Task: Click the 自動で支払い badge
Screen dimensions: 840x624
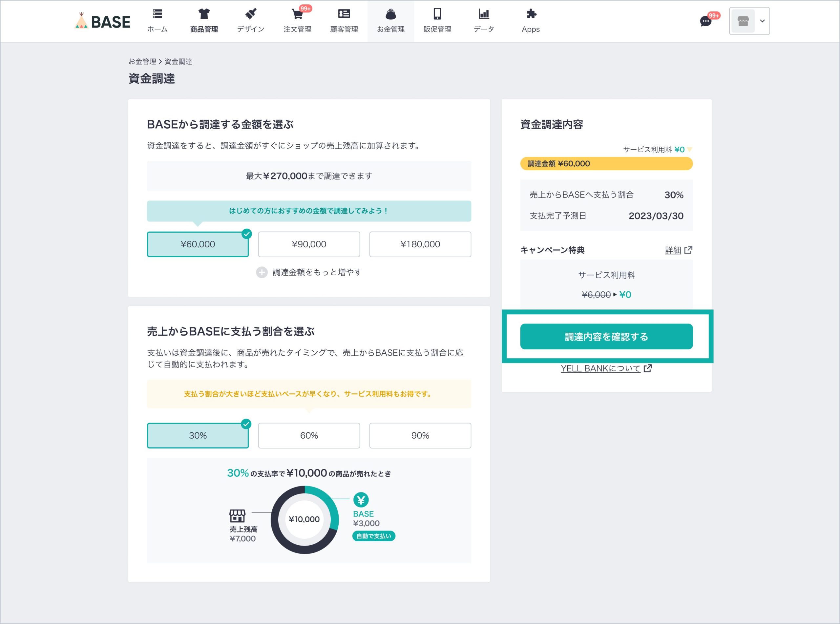Action: [373, 536]
